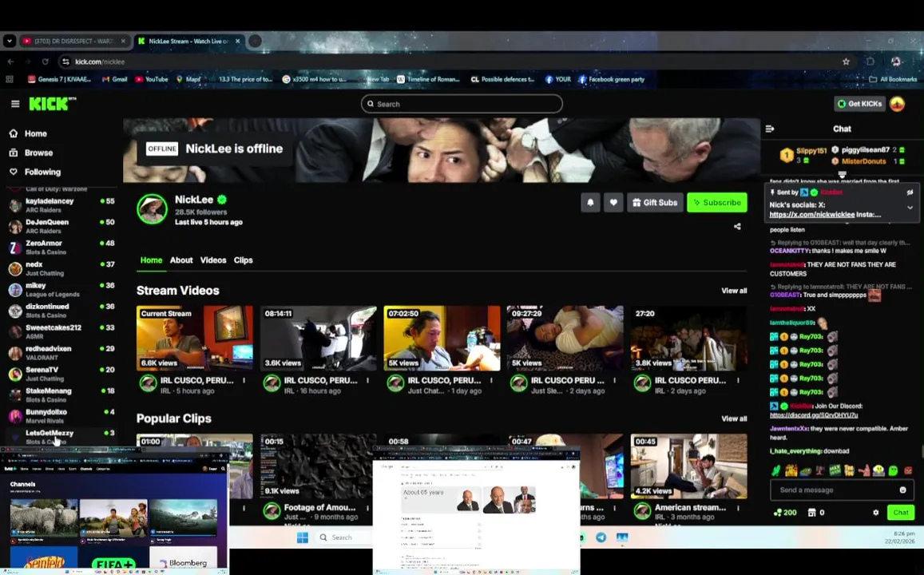Open kayladelancey channel in the sidebar
This screenshot has height=575, width=924.
[61, 204]
